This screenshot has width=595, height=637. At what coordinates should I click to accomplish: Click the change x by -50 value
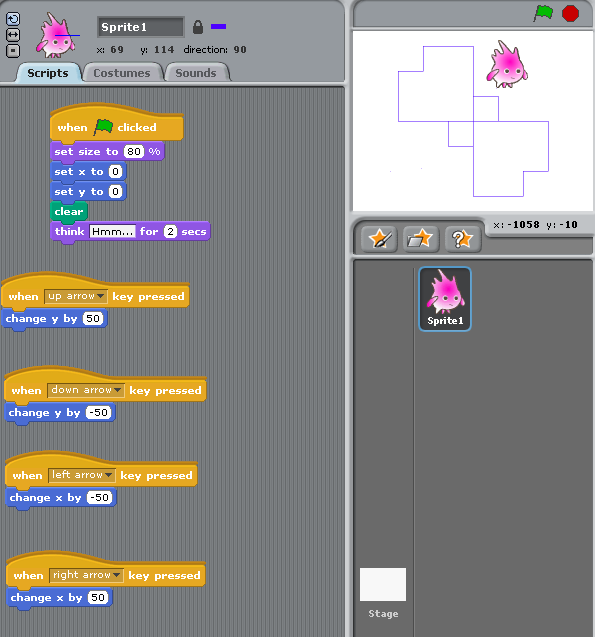(x=100, y=497)
